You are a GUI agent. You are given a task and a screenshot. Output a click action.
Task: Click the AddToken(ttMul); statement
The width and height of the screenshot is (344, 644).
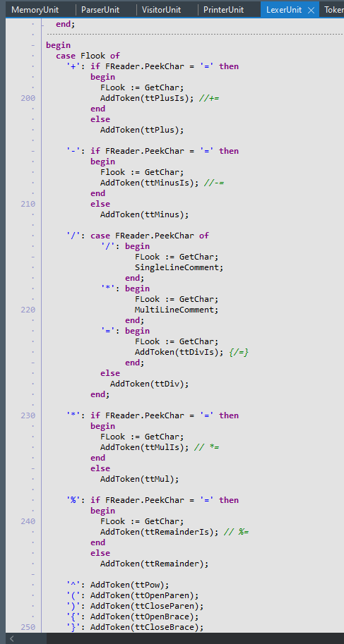pyautogui.click(x=139, y=479)
